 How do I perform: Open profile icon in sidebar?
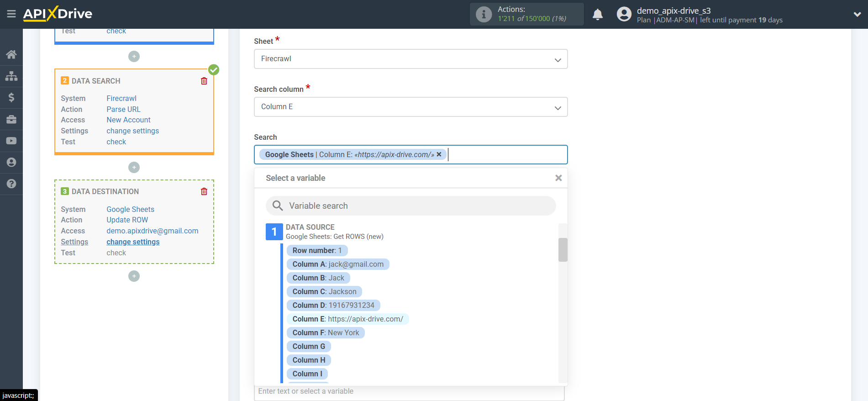[11, 162]
